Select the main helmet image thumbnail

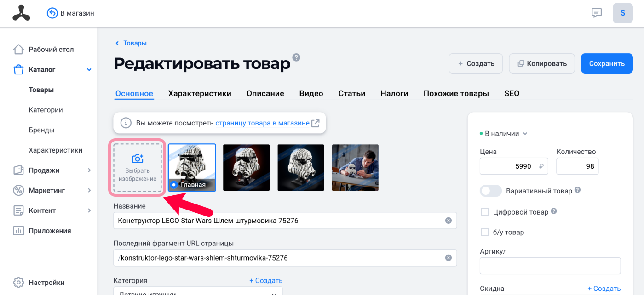(x=192, y=168)
